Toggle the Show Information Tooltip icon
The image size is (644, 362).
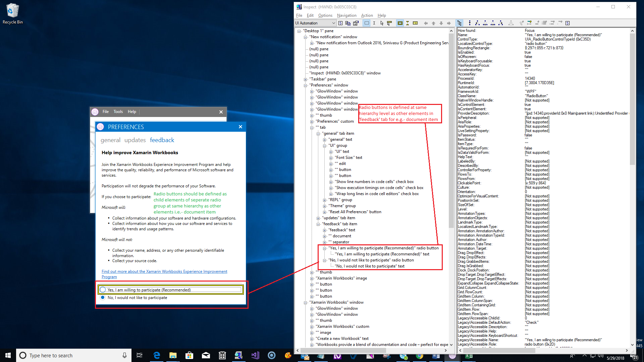(x=415, y=23)
